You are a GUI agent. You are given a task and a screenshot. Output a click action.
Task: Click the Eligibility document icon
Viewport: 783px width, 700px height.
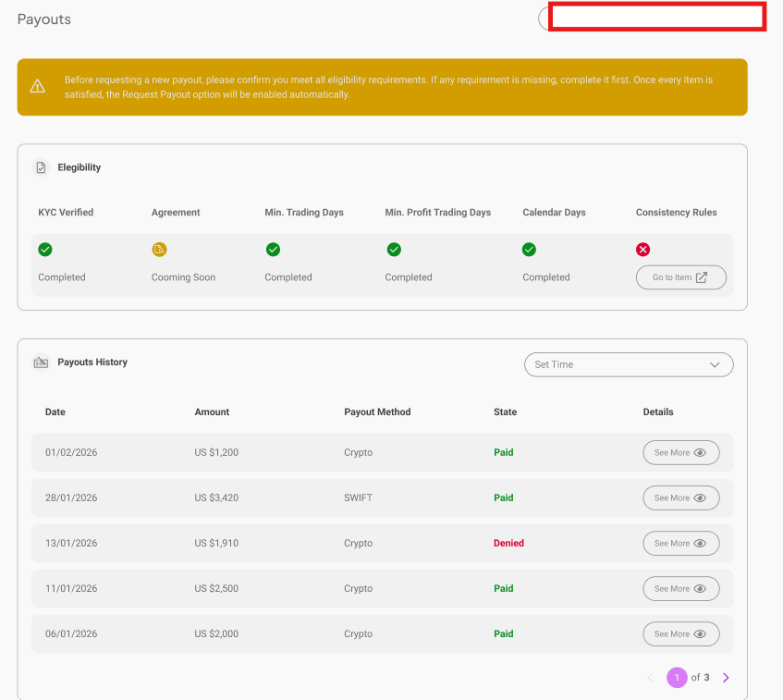coord(41,167)
